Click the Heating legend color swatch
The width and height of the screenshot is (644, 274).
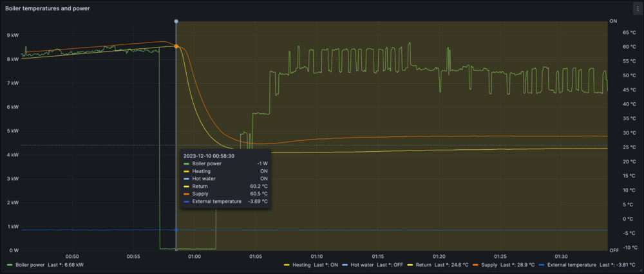287,264
